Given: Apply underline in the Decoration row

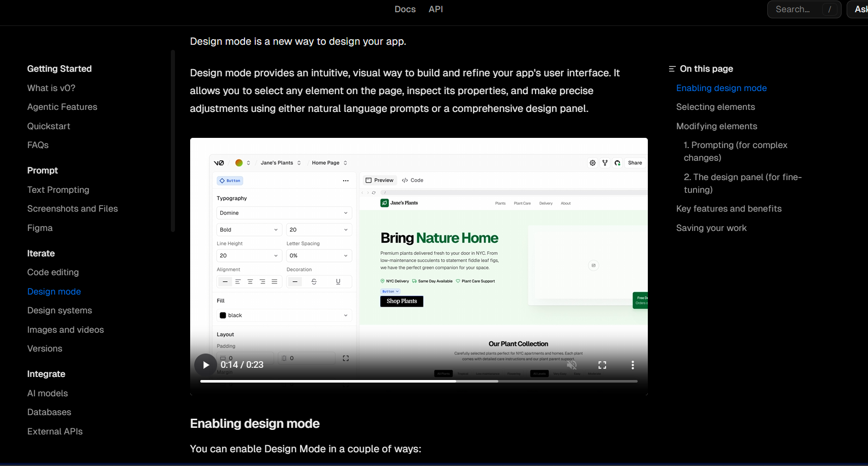Looking at the screenshot, I should 338,281.
